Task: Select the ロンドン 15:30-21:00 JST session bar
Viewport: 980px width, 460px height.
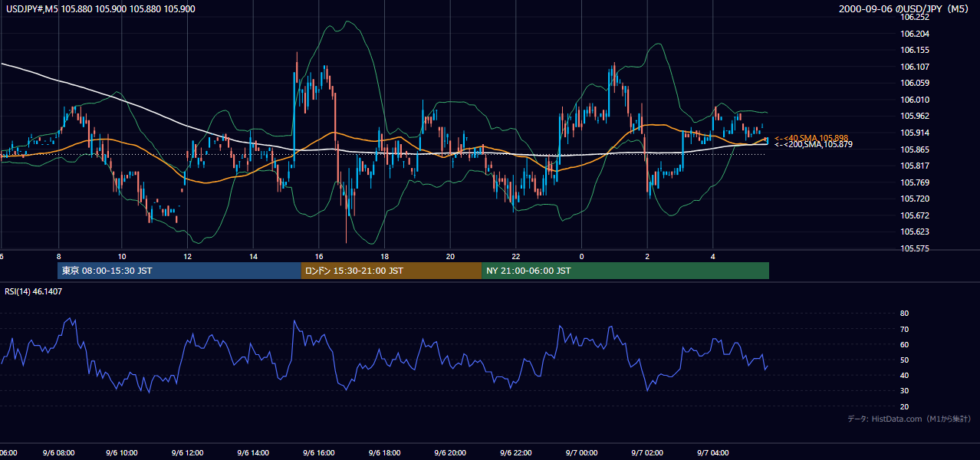Action: (x=391, y=271)
